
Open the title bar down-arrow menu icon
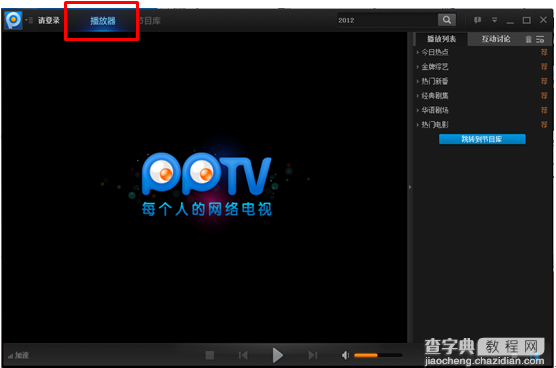click(494, 20)
